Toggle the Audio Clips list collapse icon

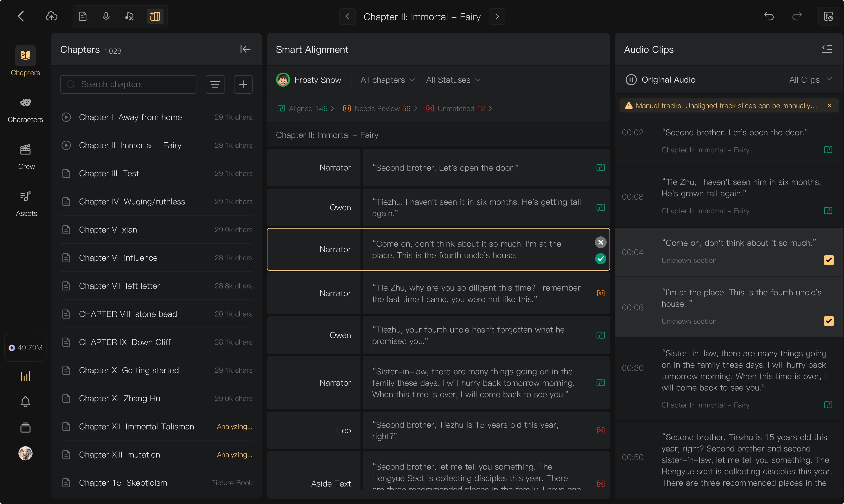[x=827, y=49]
